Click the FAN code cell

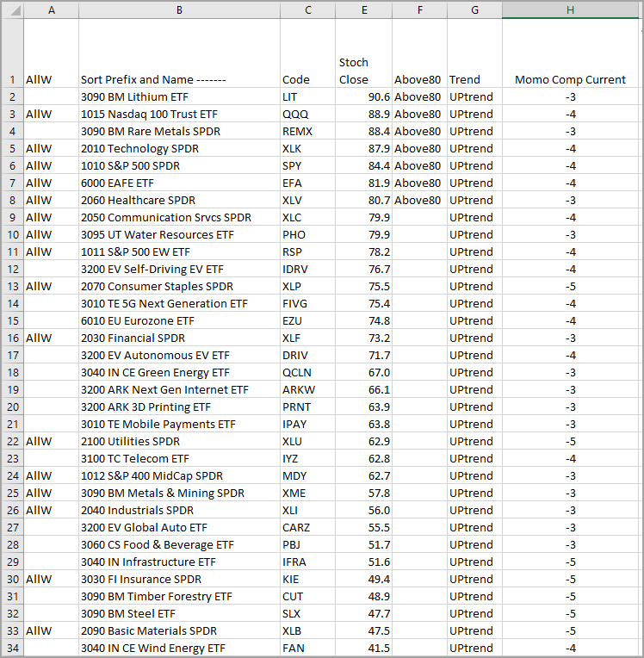pyautogui.click(x=308, y=648)
